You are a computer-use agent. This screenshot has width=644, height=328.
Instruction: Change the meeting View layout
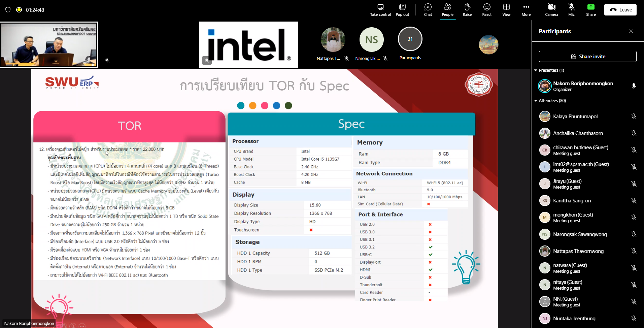(506, 7)
